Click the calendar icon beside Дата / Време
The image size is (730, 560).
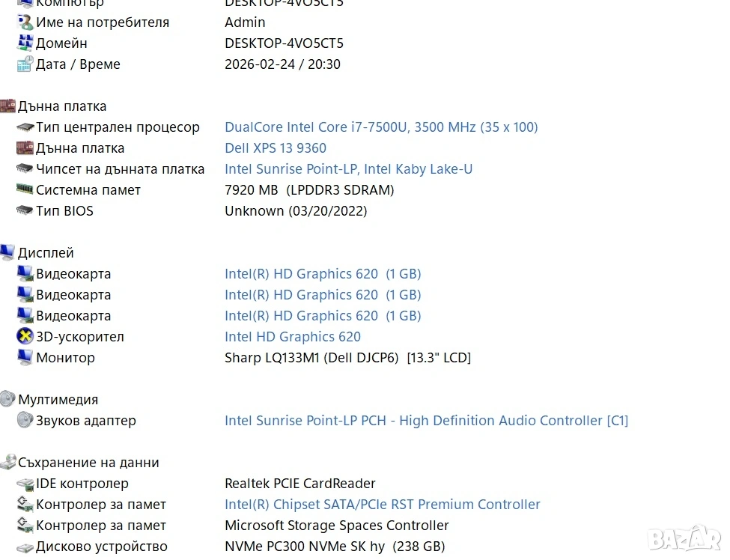pos(25,64)
